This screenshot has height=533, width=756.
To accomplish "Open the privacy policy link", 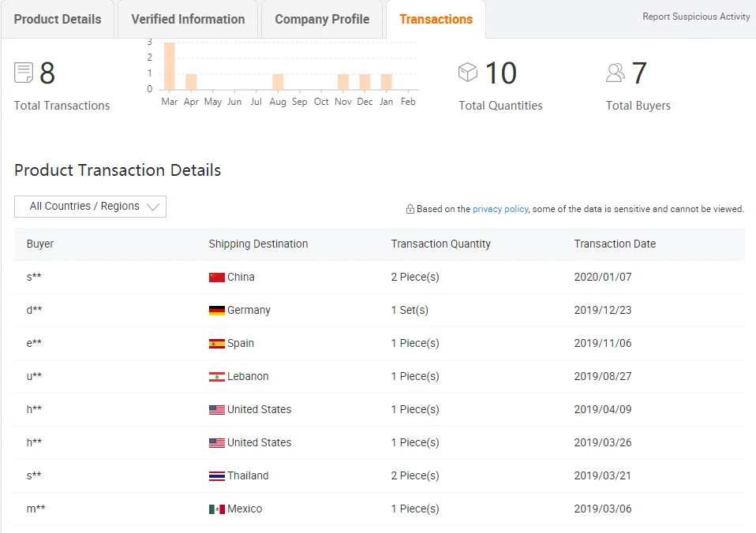I will tap(500, 209).
